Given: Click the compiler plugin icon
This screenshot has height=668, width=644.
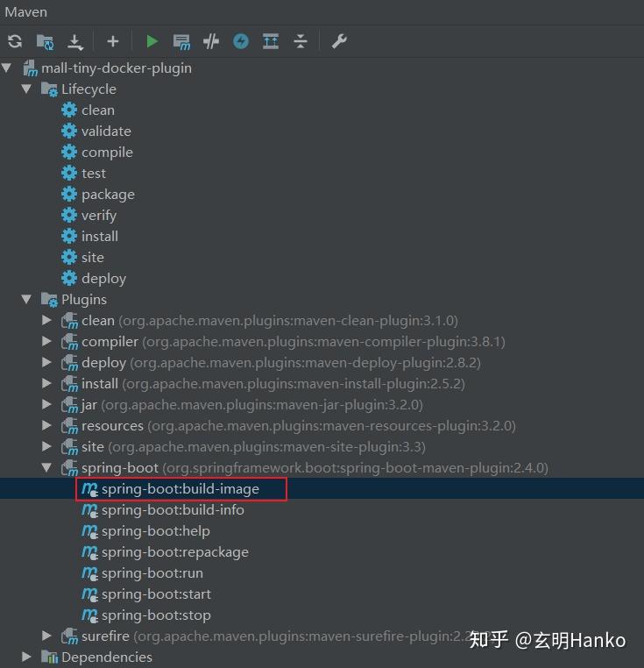Looking at the screenshot, I should point(69,342).
